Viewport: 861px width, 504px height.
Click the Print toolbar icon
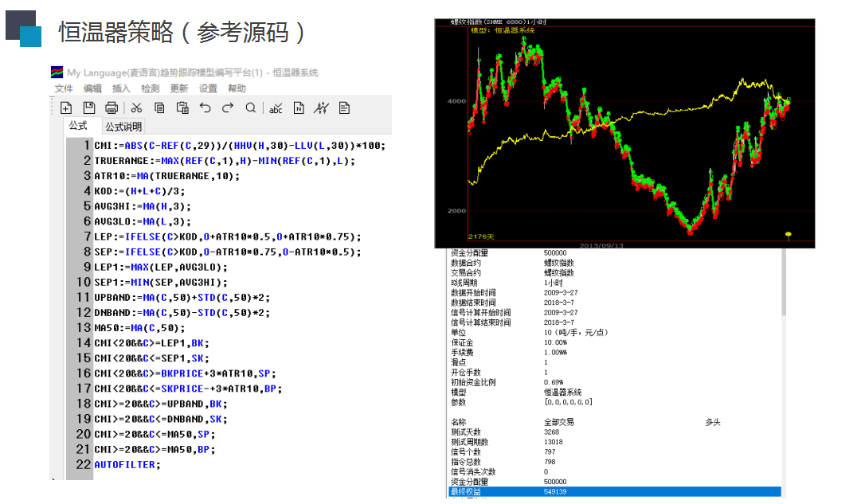[112, 108]
